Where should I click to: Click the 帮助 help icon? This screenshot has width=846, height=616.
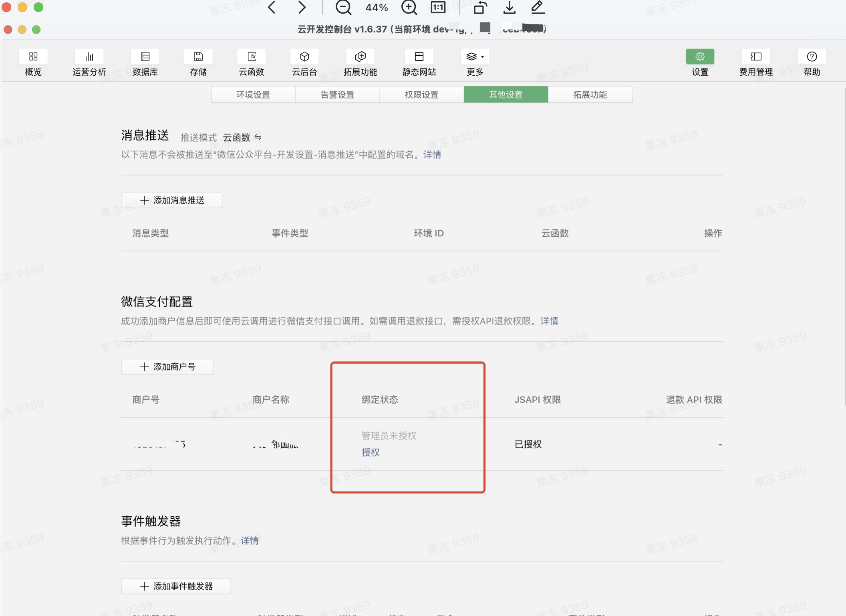(x=812, y=57)
